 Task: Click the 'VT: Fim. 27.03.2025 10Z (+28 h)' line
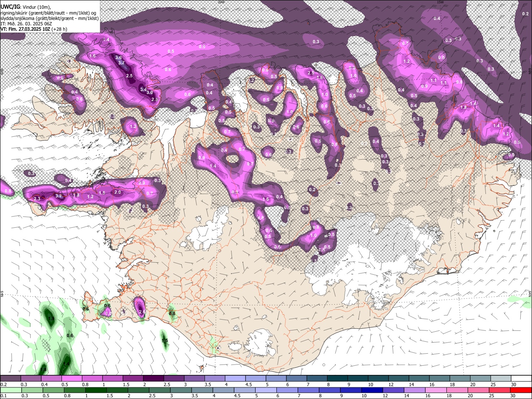pyautogui.click(x=34, y=29)
